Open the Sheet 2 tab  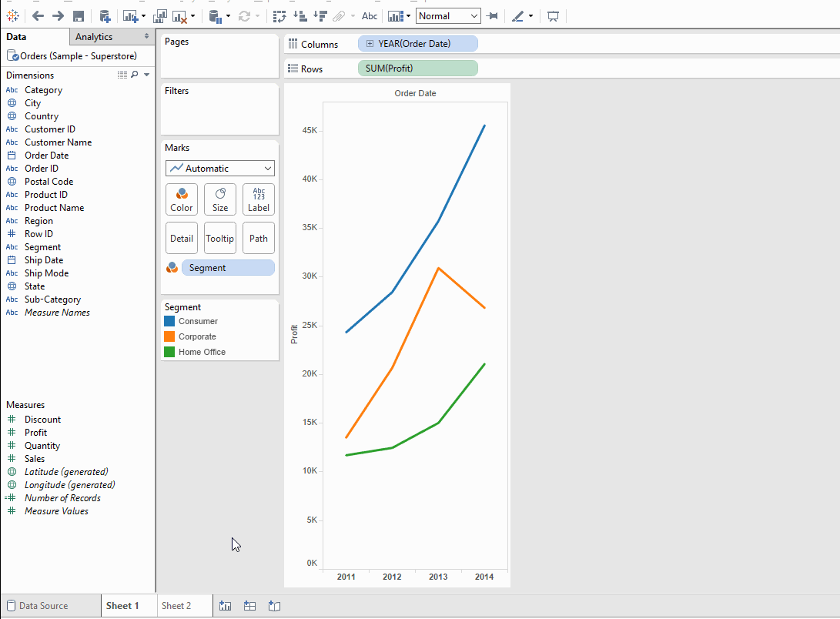(x=184, y=606)
